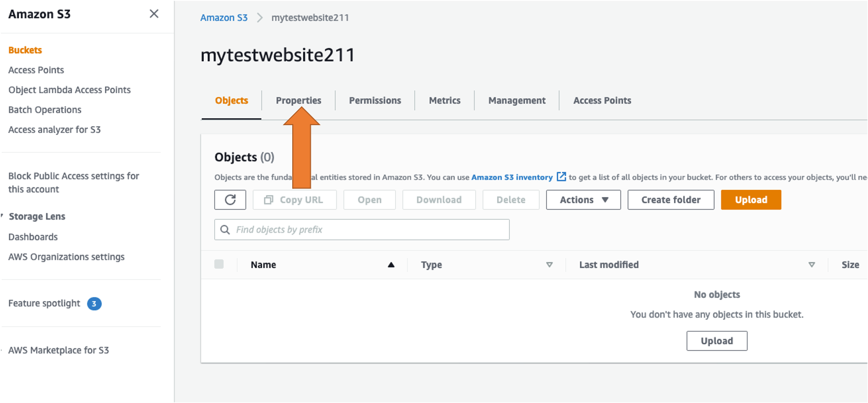Click the Copy URL button

(x=295, y=200)
